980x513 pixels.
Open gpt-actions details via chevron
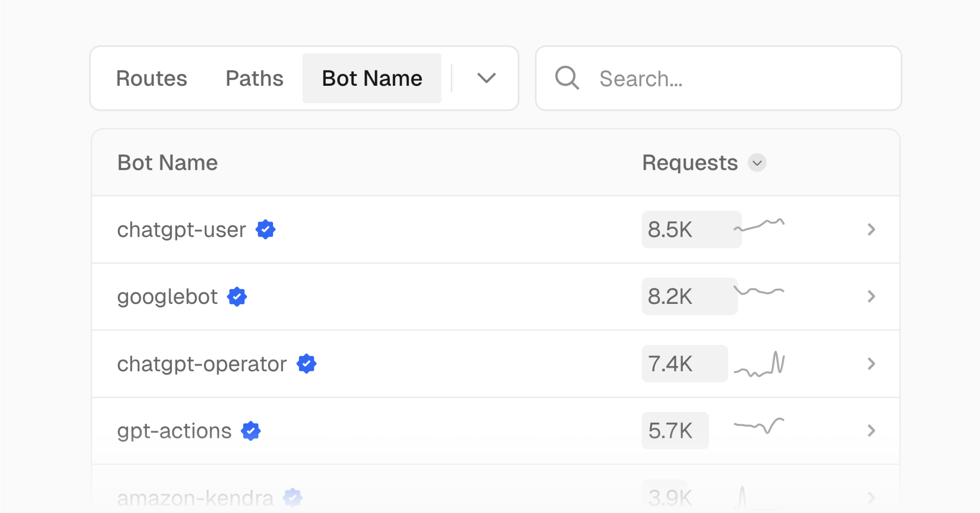pos(871,430)
